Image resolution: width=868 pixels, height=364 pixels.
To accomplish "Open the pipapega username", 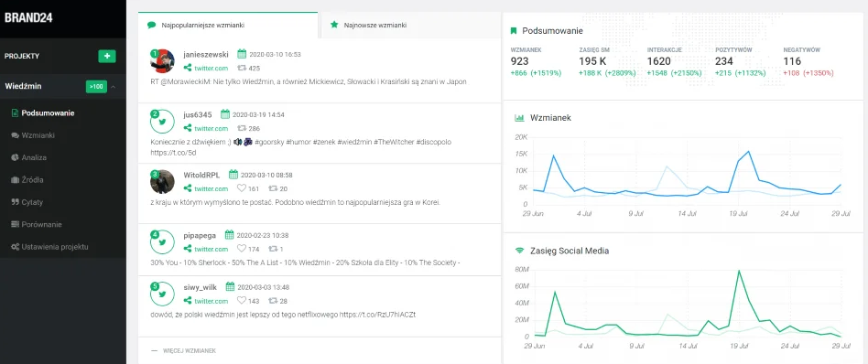I will coord(200,235).
